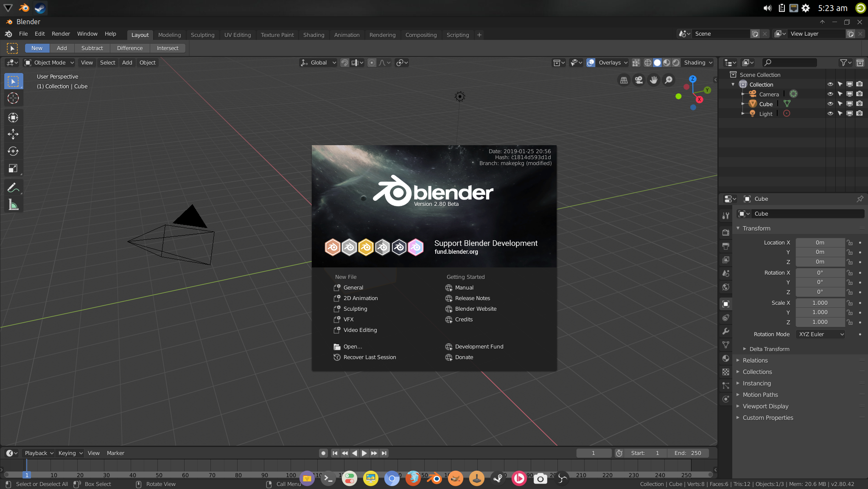Open the Render menu
This screenshot has width=868, height=489.
coord(61,34)
